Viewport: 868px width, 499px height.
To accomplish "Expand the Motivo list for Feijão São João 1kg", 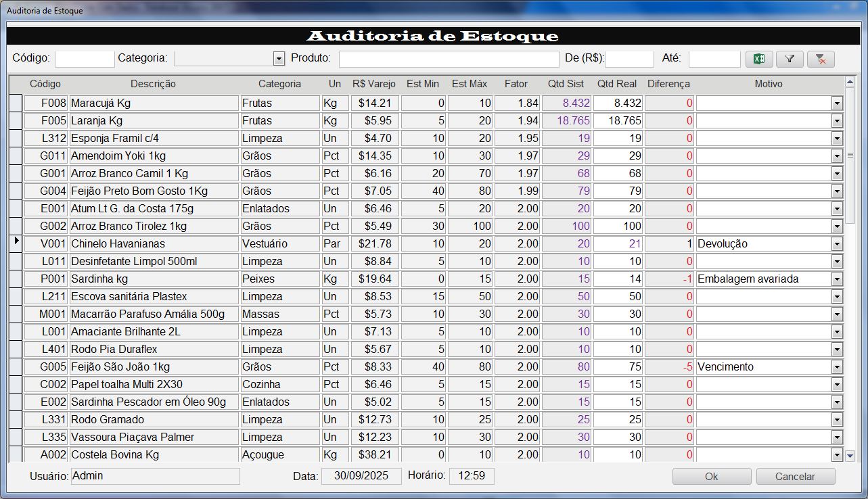I will 837,367.
